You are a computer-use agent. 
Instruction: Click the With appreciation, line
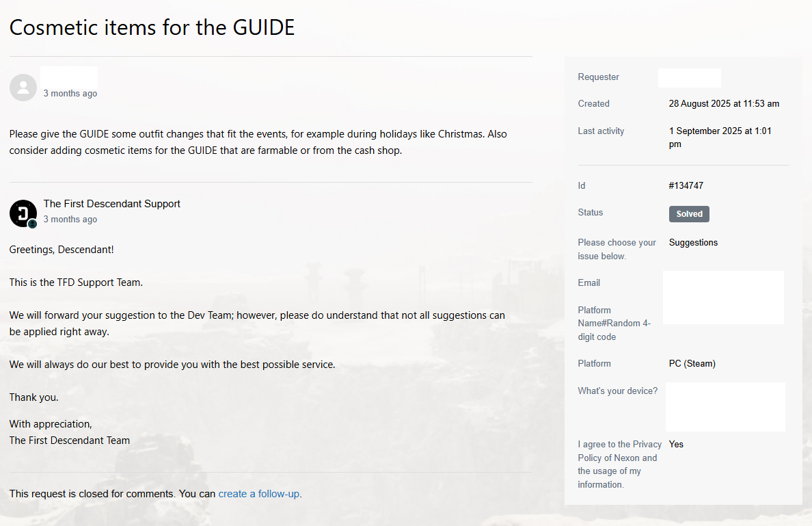[51, 424]
